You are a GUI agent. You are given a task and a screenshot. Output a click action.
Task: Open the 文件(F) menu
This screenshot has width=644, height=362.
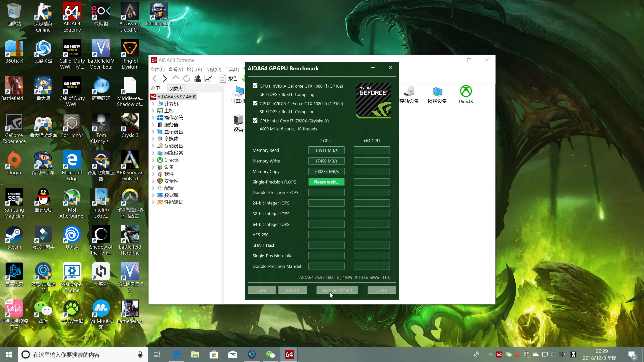coord(157,69)
